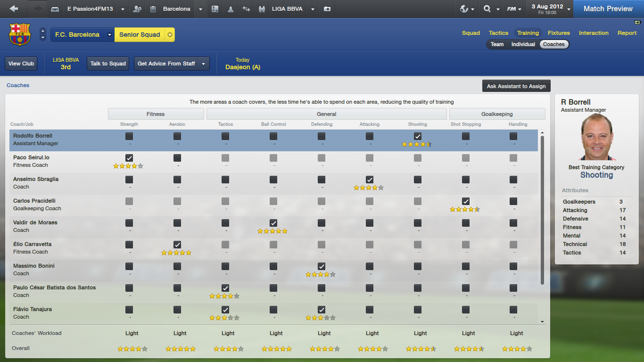644x362 pixels.
Task: Switch to the Individual training tab
Action: pyautogui.click(x=523, y=44)
